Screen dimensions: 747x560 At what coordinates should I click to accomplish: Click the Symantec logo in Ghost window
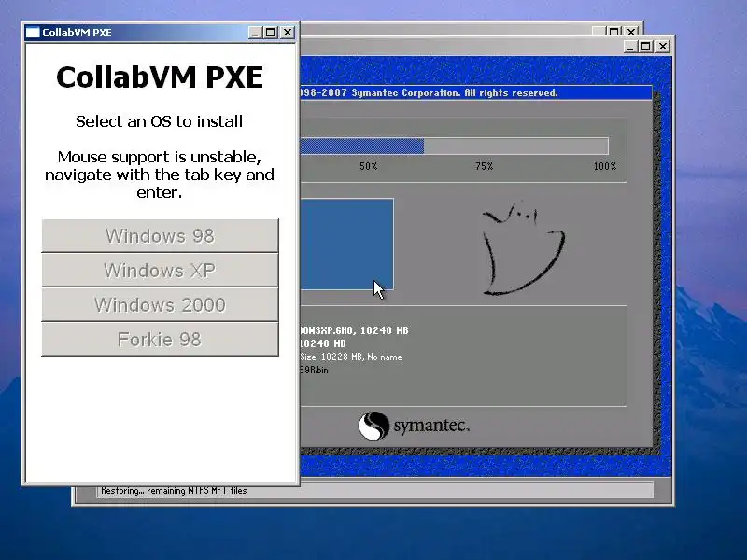pos(414,426)
